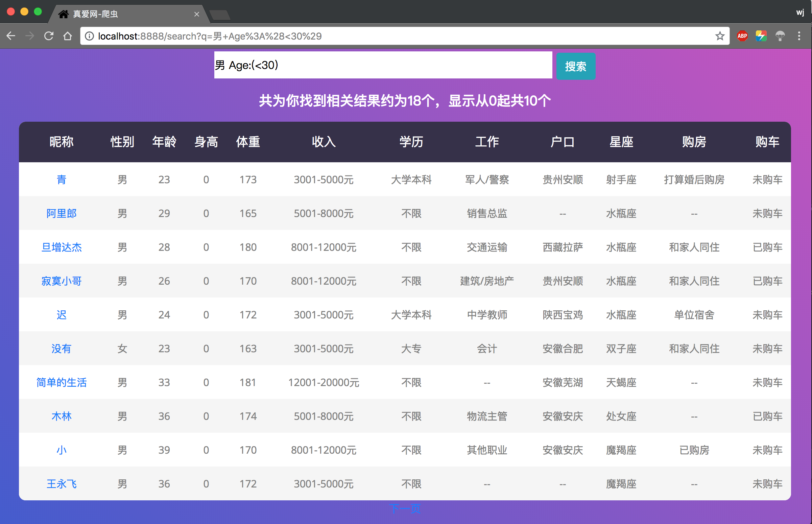Bookmark this page with the star

pyautogui.click(x=719, y=36)
